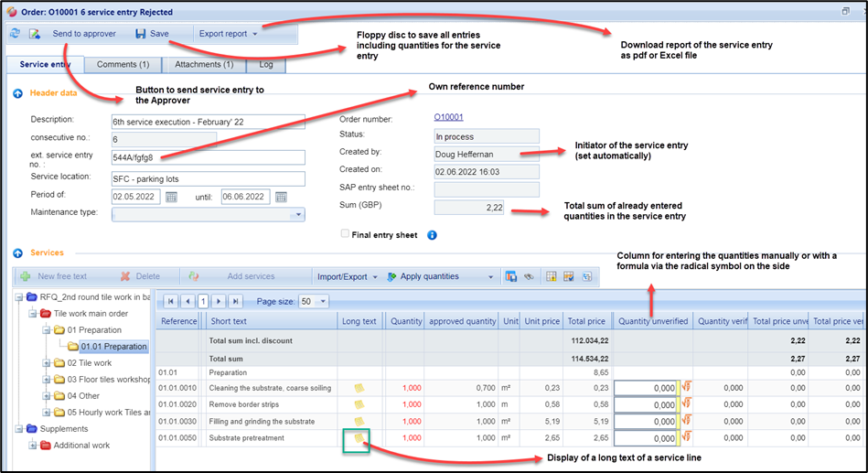Open long text note for Substrate pretreatment
Viewport: 868px width, 473px height.
tap(357, 438)
